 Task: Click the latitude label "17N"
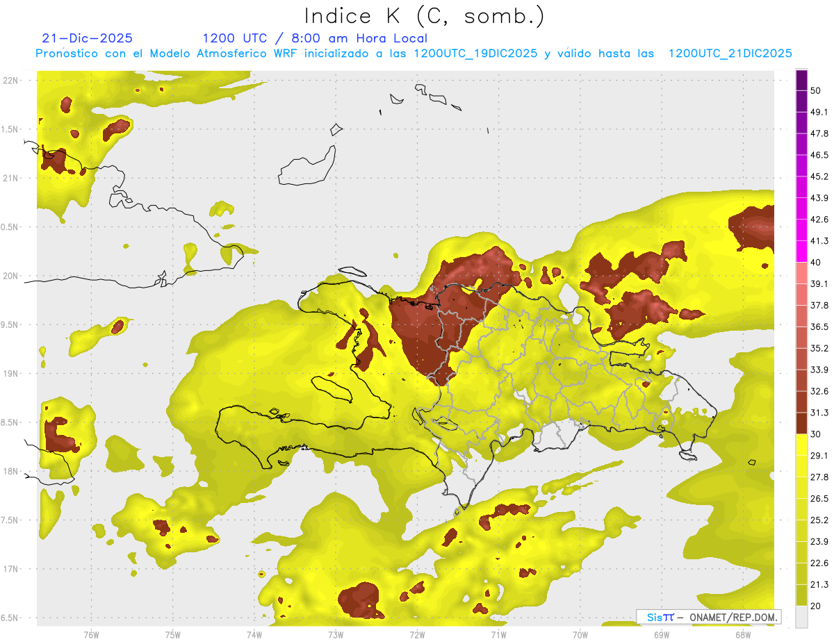(10, 569)
